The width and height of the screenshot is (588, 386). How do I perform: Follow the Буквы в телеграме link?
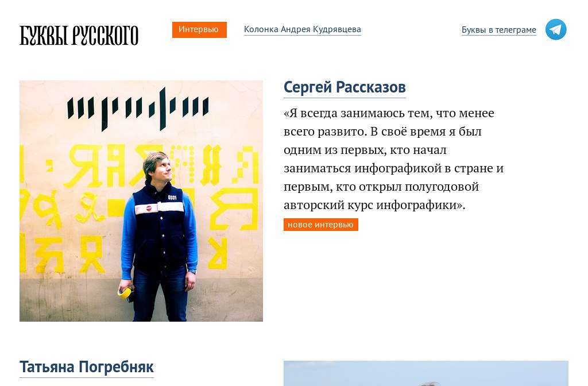coord(498,30)
